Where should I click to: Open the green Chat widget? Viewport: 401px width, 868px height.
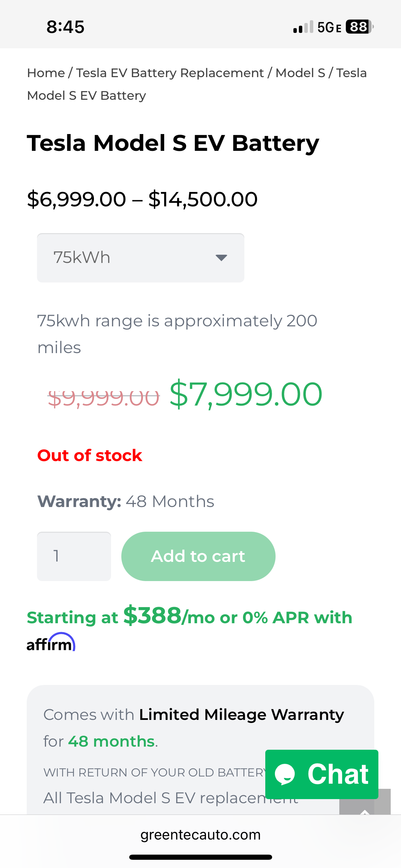coord(321,774)
